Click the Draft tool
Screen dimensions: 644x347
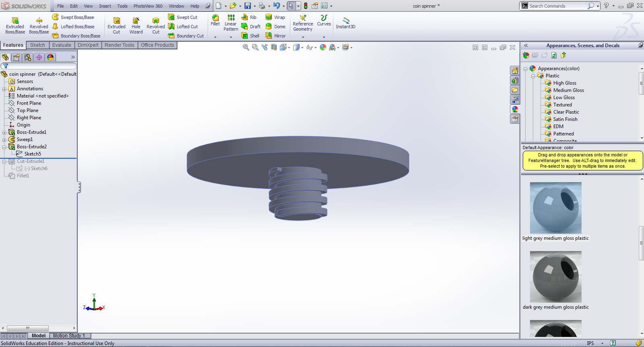(x=251, y=27)
